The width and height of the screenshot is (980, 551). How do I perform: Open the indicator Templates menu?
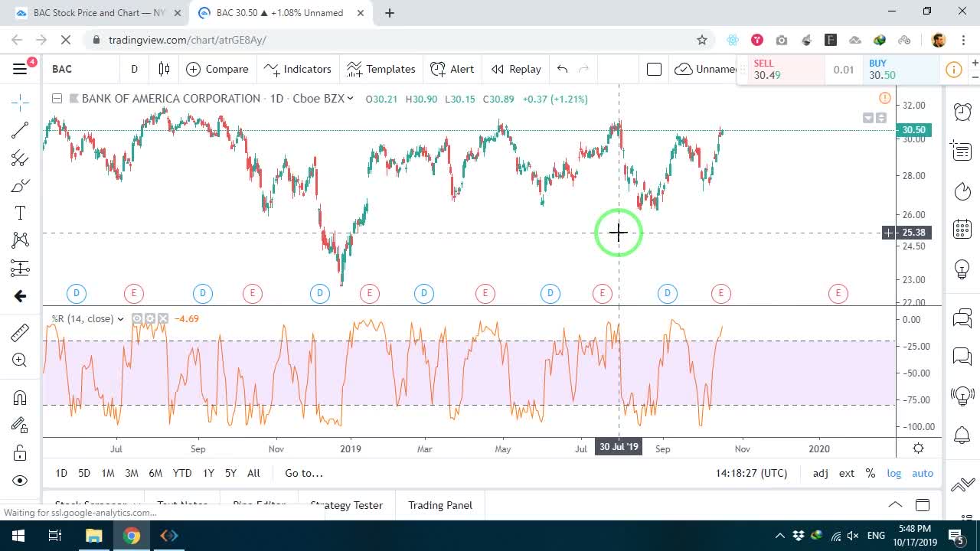click(381, 69)
